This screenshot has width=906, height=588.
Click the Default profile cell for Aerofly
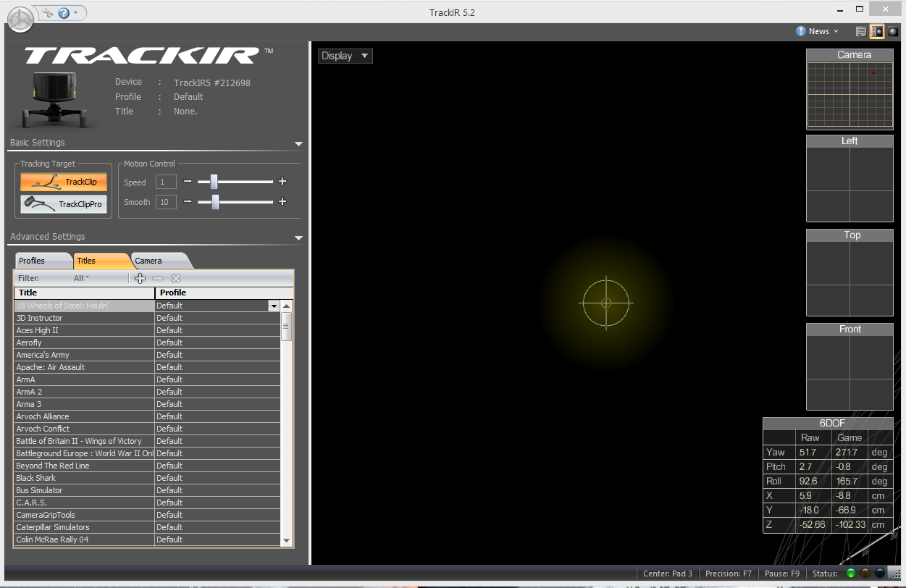point(217,343)
